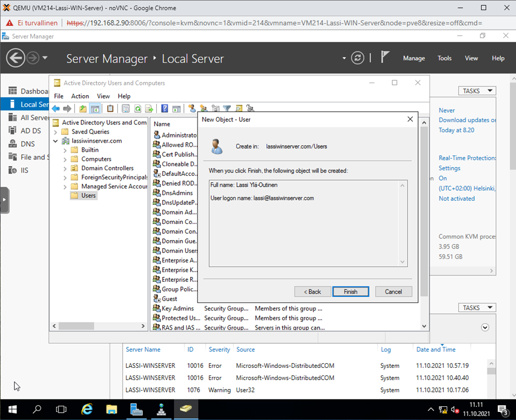The width and height of the screenshot is (516, 420).
Task: Expand the ForeignSecurityPrincipals node
Action: coord(65,178)
